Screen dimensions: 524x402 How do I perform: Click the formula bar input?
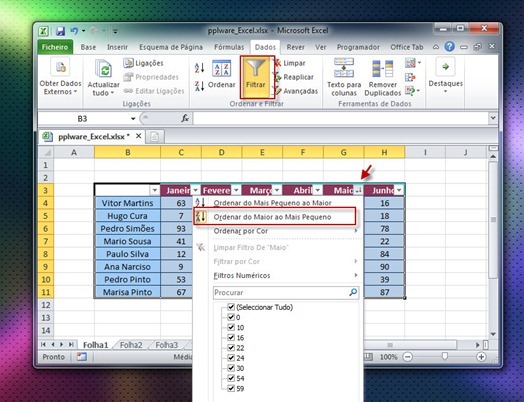pos(341,118)
